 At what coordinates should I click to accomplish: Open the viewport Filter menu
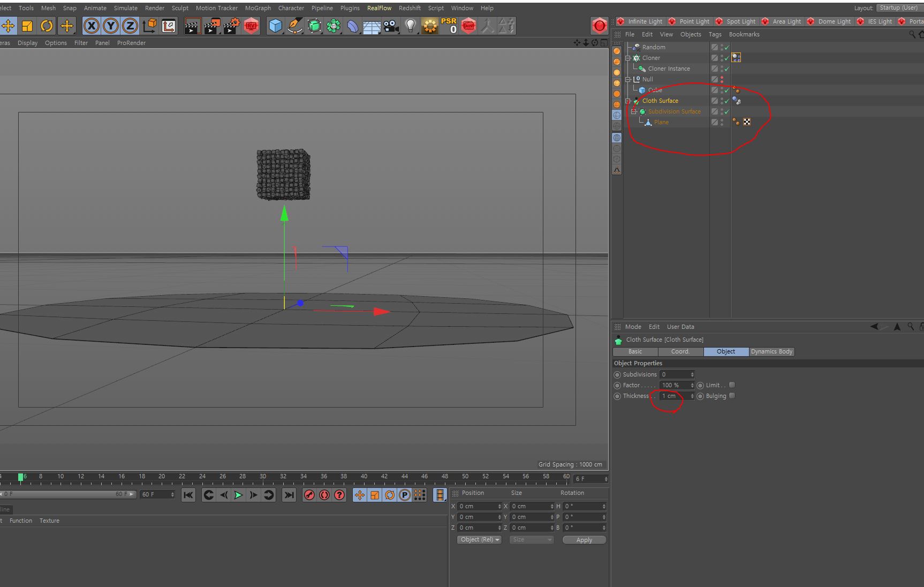81,43
